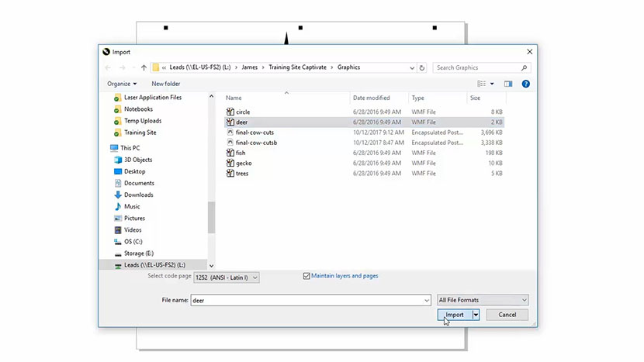Open the All File Formats dropdown
This screenshot has height=362, width=644.
483,300
